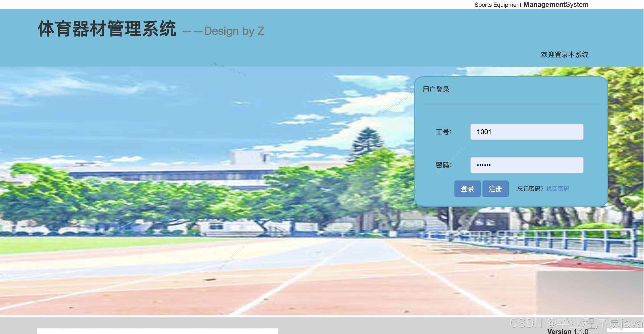The height and width of the screenshot is (334, 644).
Task: Click the 注册 (Register) button
Action: click(495, 189)
